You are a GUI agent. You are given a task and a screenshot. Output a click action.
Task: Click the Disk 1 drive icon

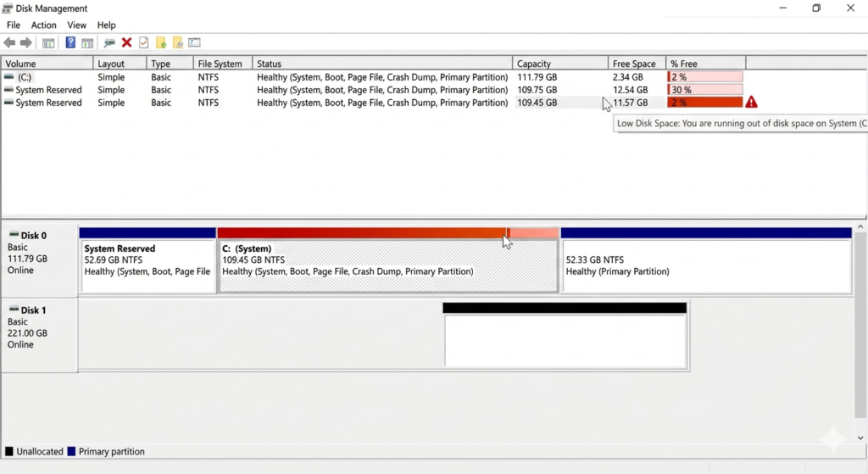(x=14, y=310)
